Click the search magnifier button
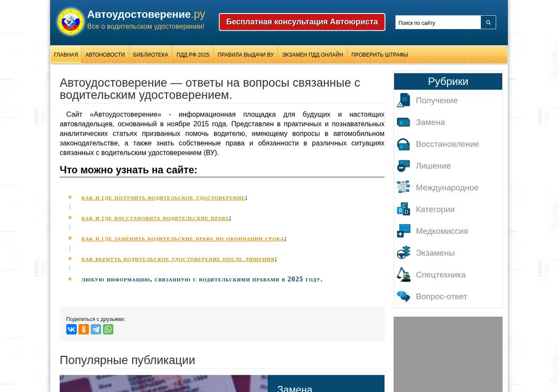 [488, 22]
